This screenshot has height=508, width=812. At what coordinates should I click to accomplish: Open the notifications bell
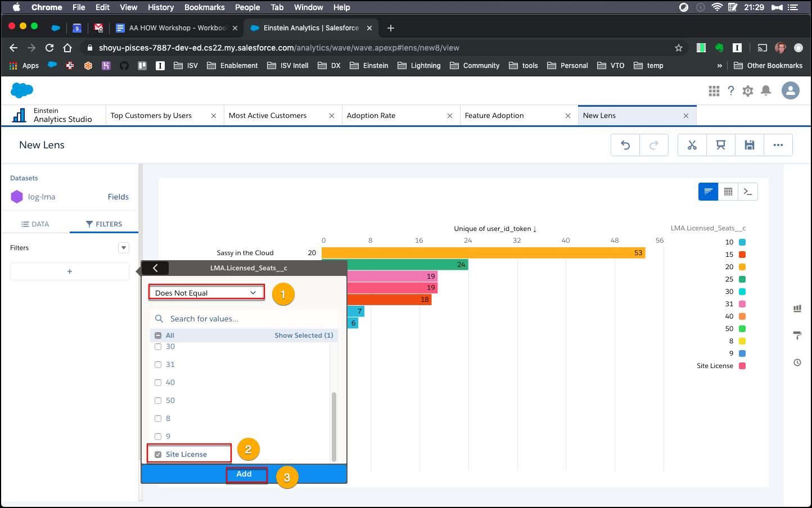pyautogui.click(x=766, y=91)
